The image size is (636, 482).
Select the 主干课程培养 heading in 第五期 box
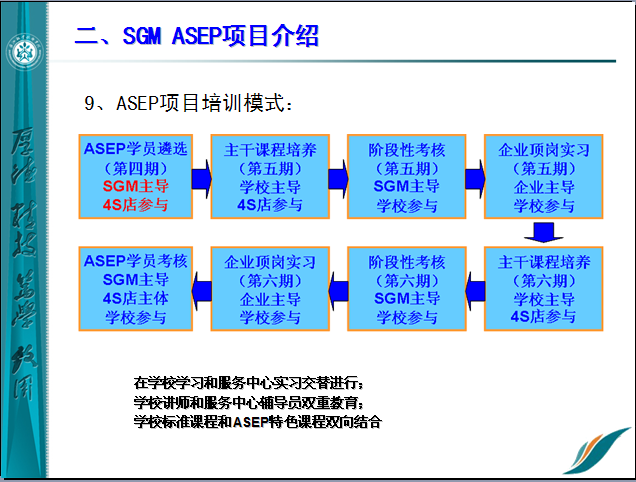coord(270,150)
